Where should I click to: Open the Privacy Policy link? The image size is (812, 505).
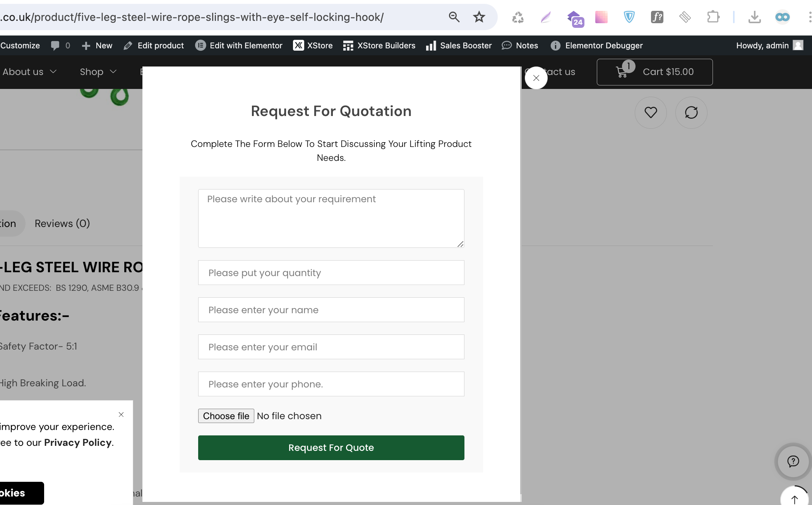[78, 442]
